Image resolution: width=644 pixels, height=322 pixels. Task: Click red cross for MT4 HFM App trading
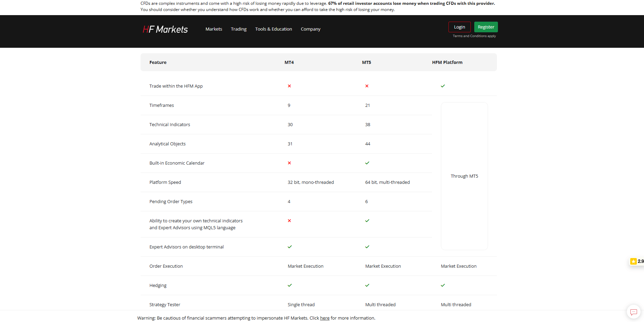point(289,86)
